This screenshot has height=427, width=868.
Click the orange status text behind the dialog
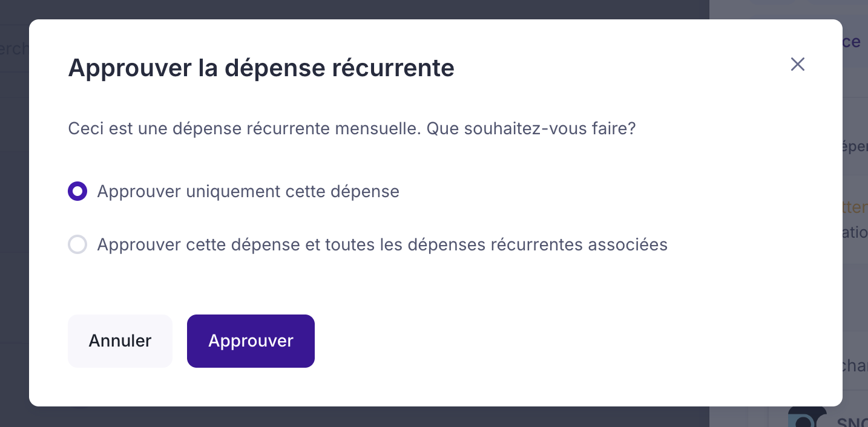pyautogui.click(x=855, y=207)
